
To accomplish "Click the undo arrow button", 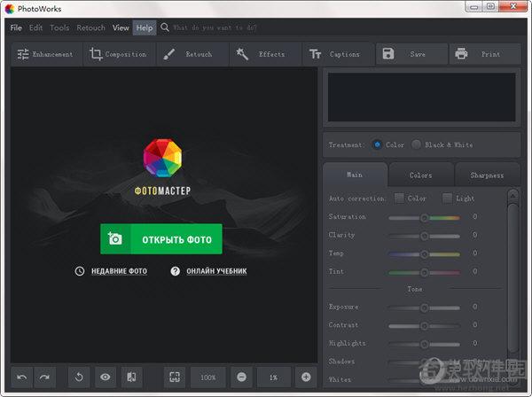I will tap(22, 377).
